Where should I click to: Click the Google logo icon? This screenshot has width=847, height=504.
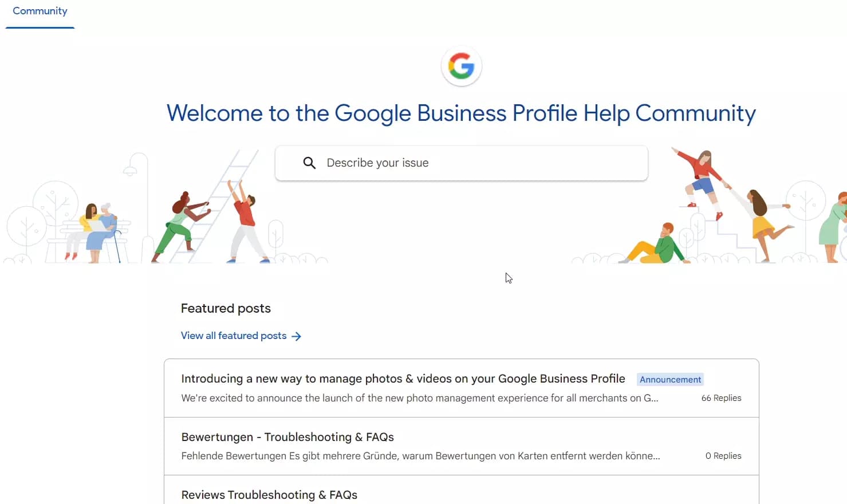click(462, 66)
